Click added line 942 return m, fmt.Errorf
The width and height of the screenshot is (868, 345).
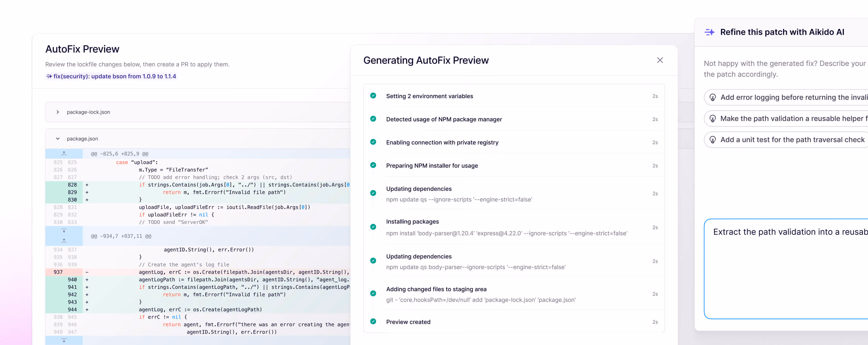[x=224, y=294]
